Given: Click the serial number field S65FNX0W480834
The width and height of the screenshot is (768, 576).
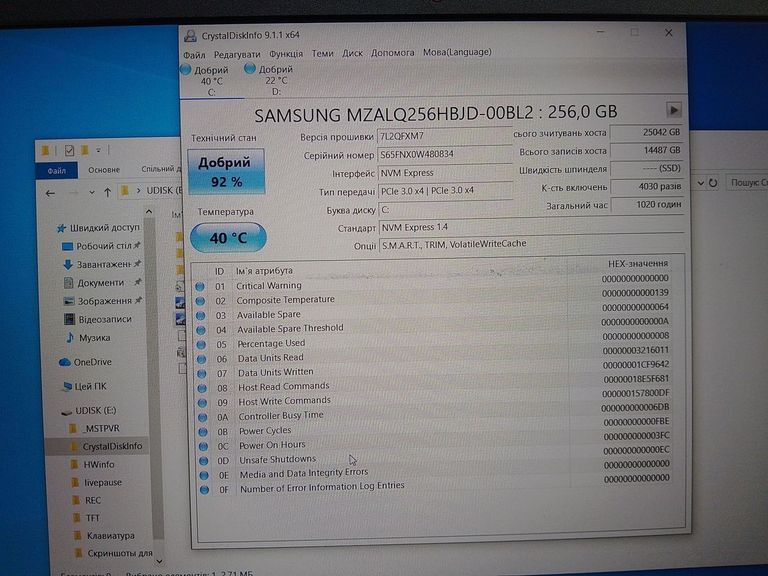Looking at the screenshot, I should click(444, 154).
